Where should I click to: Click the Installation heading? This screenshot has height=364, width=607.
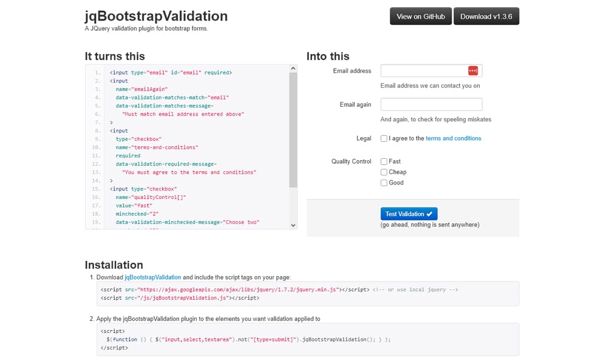114,265
